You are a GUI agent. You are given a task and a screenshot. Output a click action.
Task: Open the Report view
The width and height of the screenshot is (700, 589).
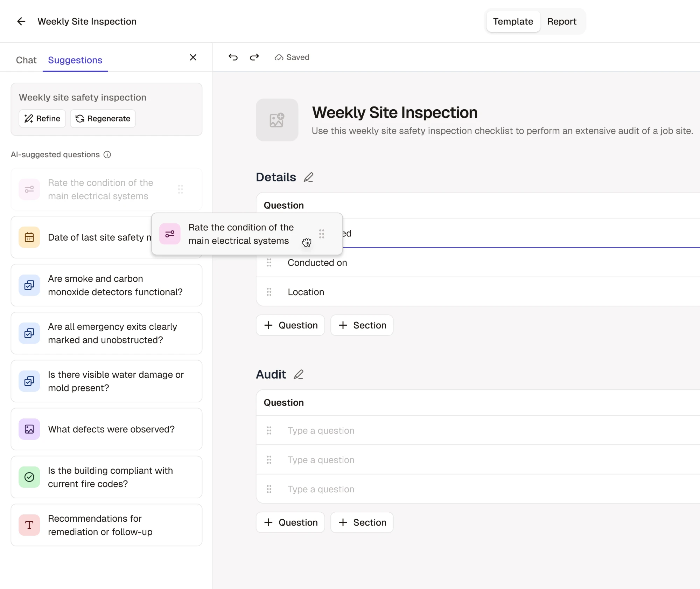tap(562, 21)
